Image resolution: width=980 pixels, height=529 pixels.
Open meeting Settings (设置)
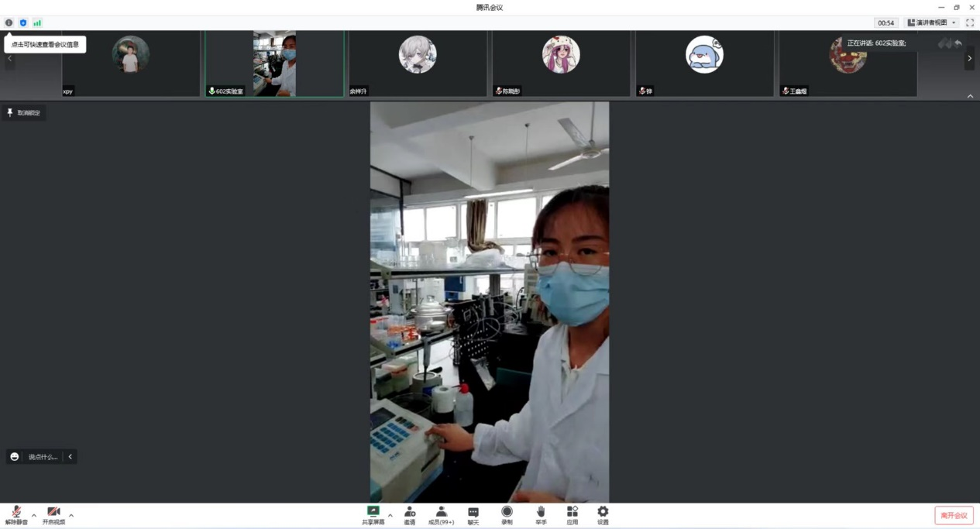click(603, 516)
